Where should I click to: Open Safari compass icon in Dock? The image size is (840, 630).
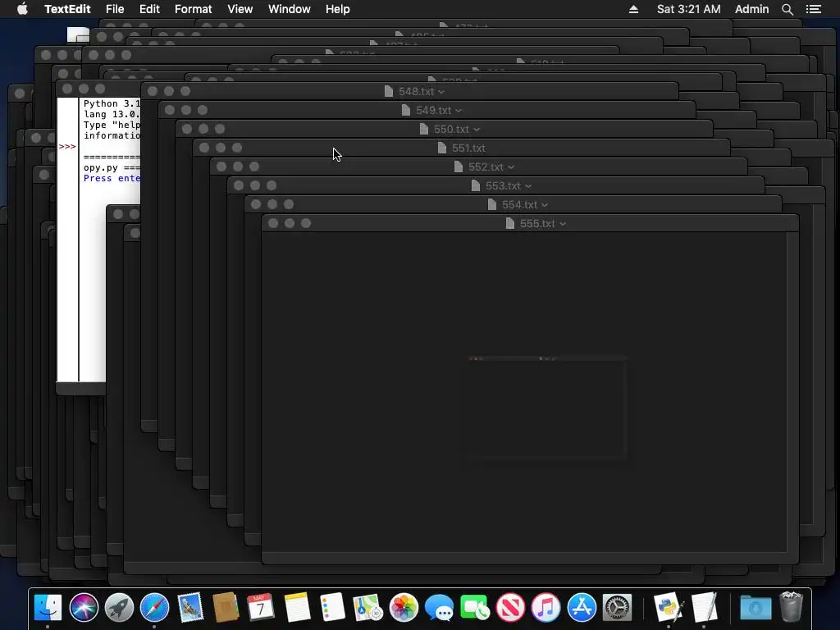[x=154, y=608]
